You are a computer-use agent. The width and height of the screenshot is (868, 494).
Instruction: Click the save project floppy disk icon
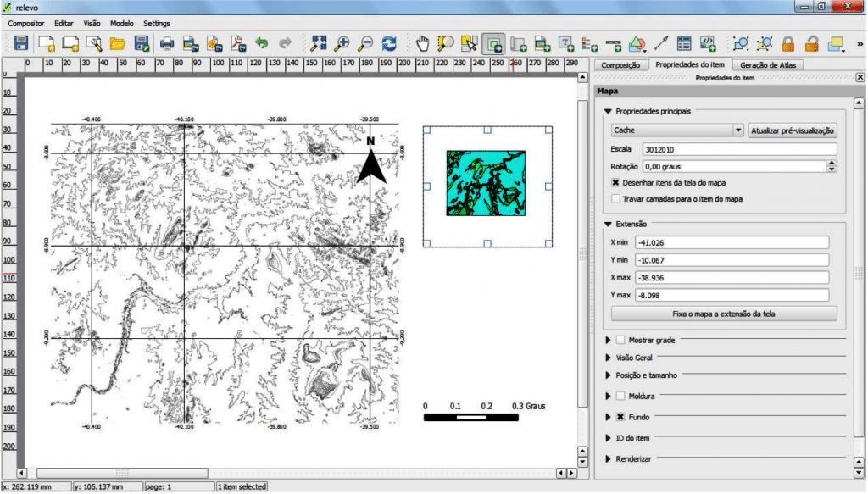21,42
